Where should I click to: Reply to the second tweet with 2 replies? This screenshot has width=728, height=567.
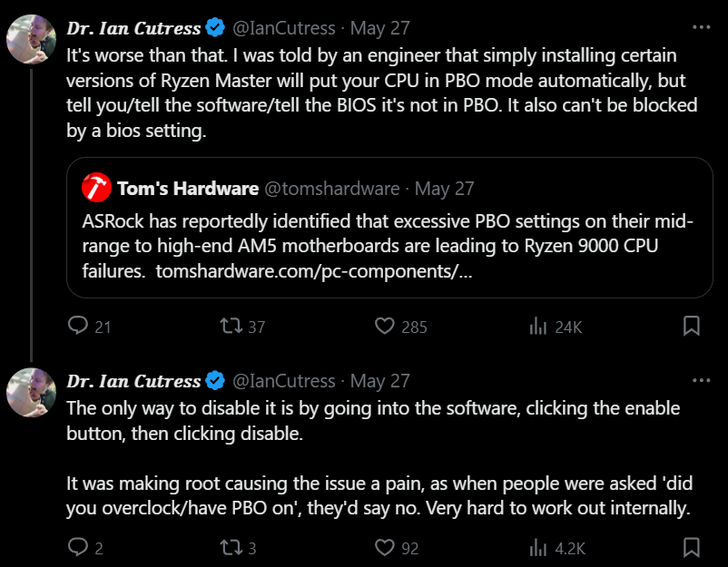point(85,548)
